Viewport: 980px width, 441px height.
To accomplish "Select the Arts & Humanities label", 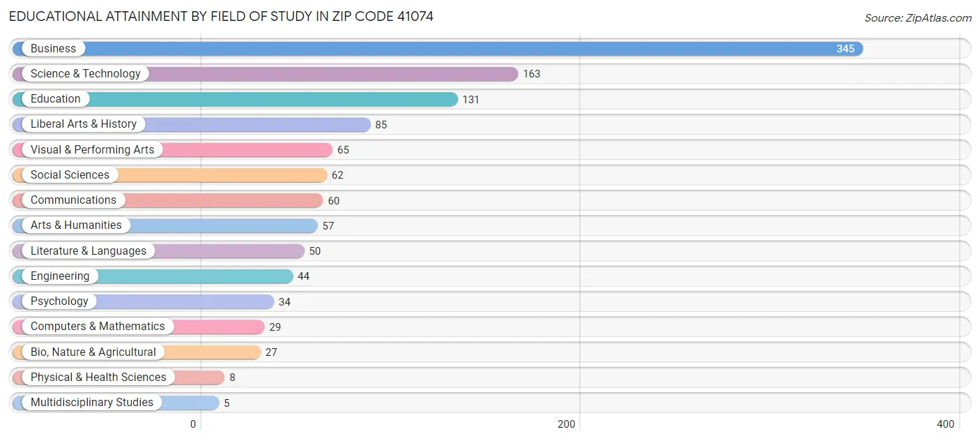I will tap(76, 225).
